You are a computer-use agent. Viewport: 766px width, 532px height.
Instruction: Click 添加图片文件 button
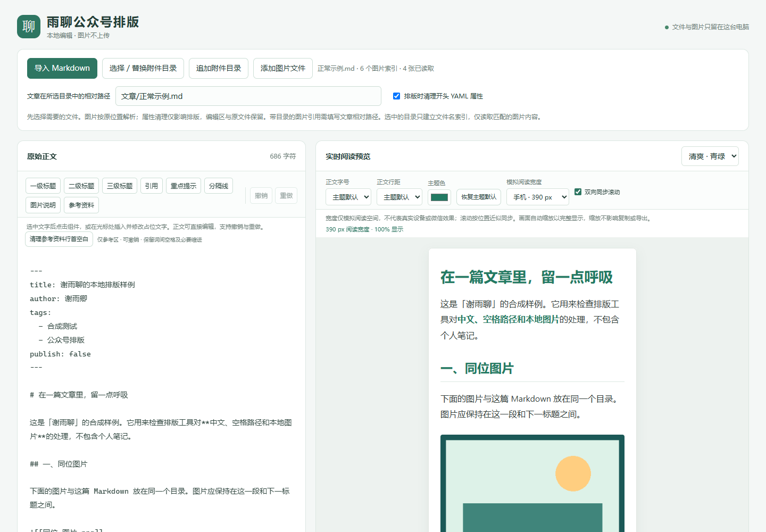283,68
